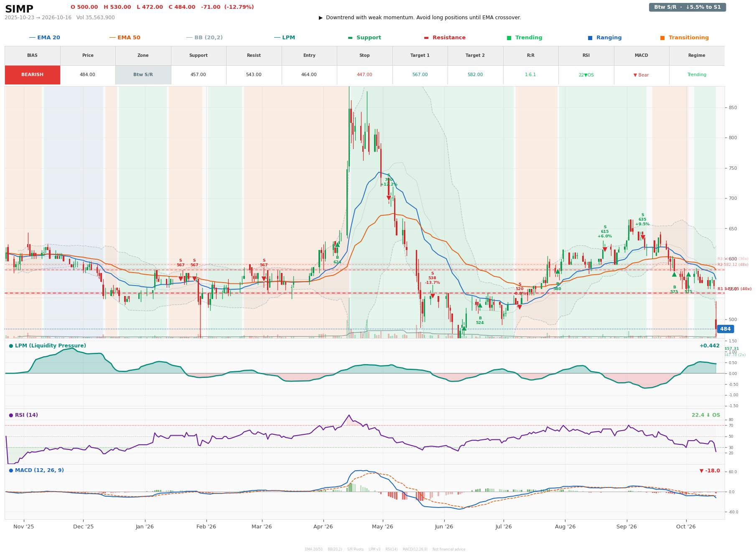Click the Aug '26 date axis label

pos(565,527)
